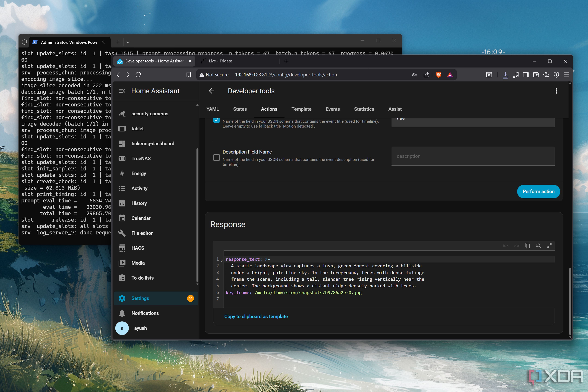Click the browser address bar URL
The image size is (588, 392).
point(286,75)
